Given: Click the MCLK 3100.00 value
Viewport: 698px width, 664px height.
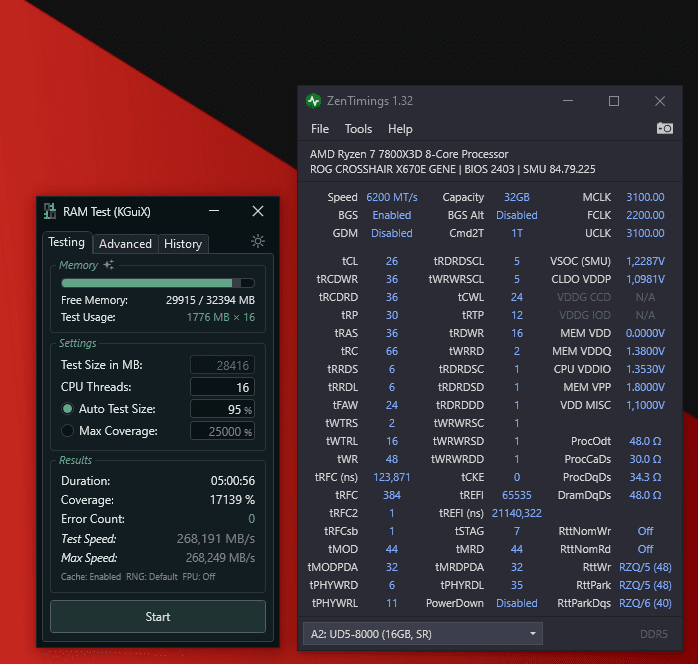Looking at the screenshot, I should coord(645,197).
